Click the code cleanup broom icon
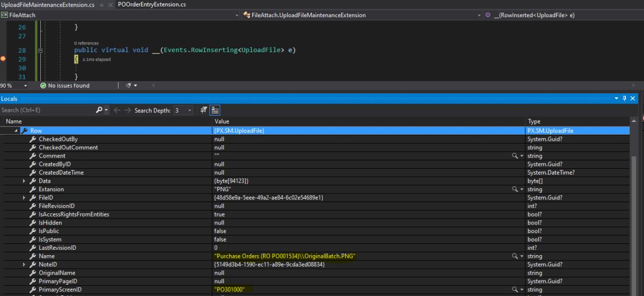 (128, 85)
